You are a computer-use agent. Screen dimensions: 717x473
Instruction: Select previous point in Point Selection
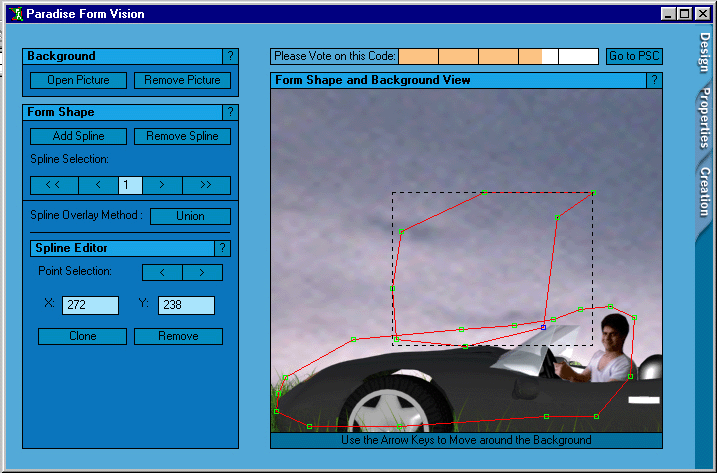(x=162, y=272)
